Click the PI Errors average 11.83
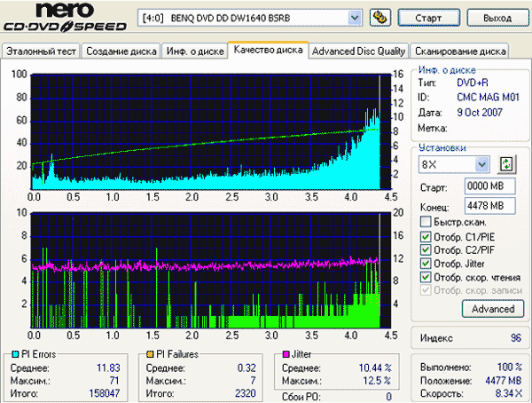 [x=108, y=368]
